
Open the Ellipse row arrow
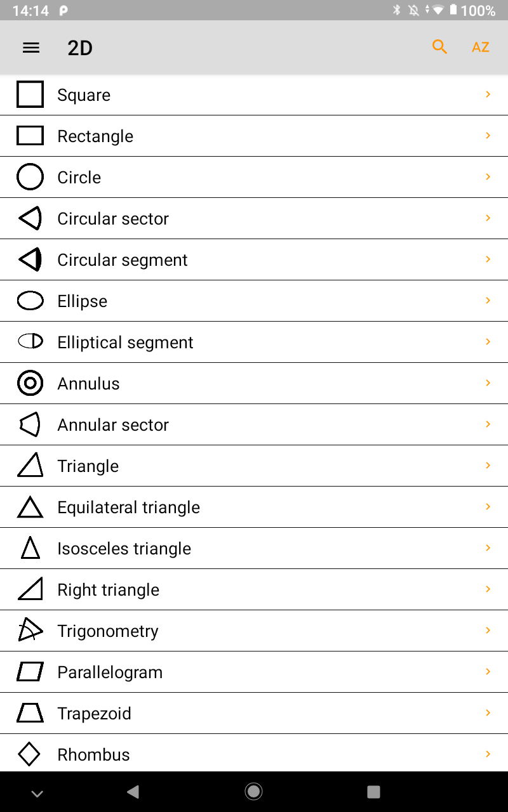click(x=488, y=301)
